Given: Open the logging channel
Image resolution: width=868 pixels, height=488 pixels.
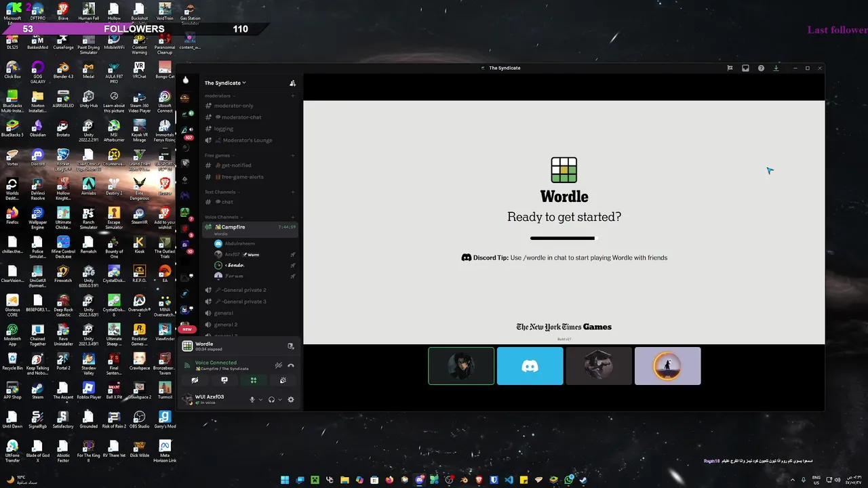Looking at the screenshot, I should point(250,129).
